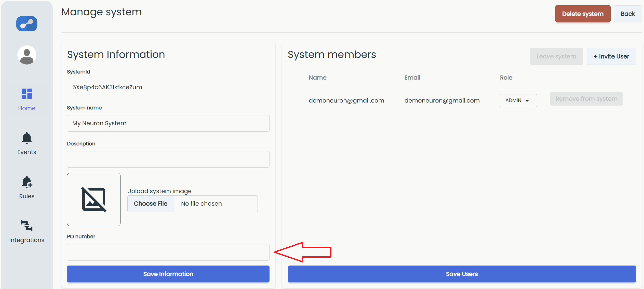Click 'No file chosen' text
This screenshot has width=644, height=289.
click(202, 204)
